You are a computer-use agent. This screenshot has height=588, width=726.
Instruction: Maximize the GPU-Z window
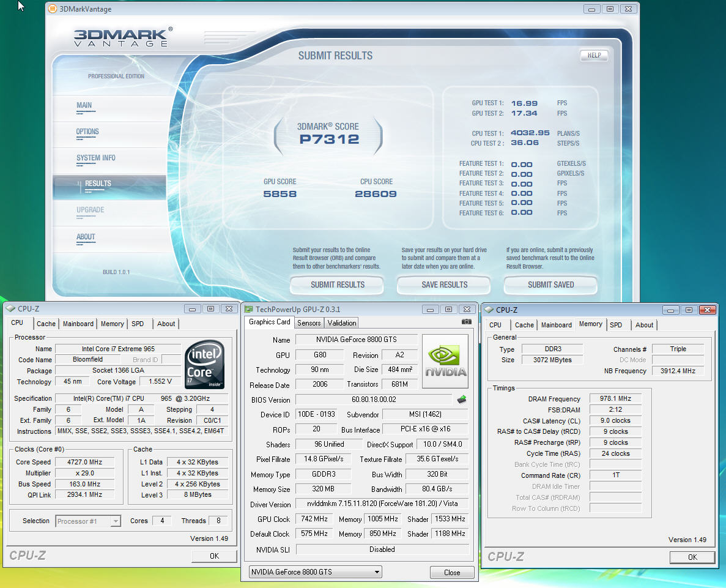pyautogui.click(x=448, y=309)
